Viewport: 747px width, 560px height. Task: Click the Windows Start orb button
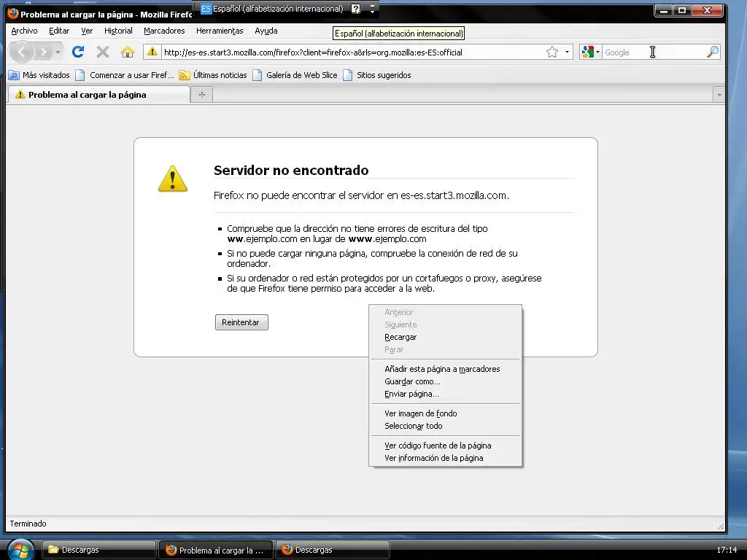20,550
